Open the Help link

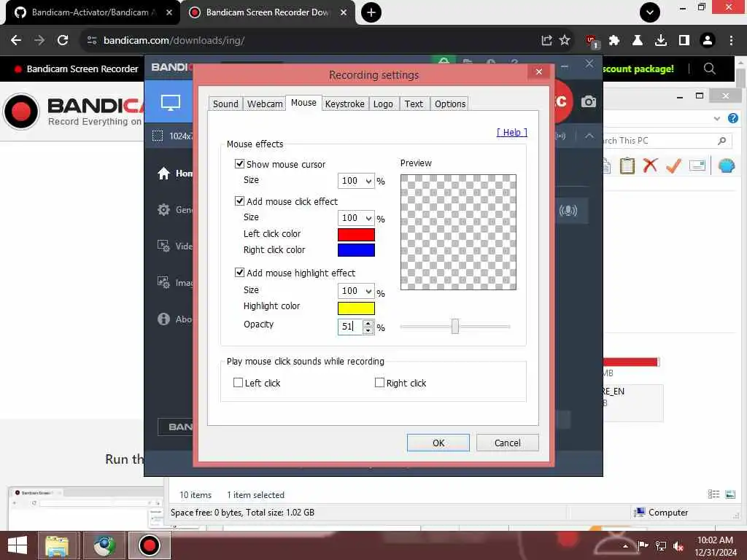pyautogui.click(x=511, y=133)
